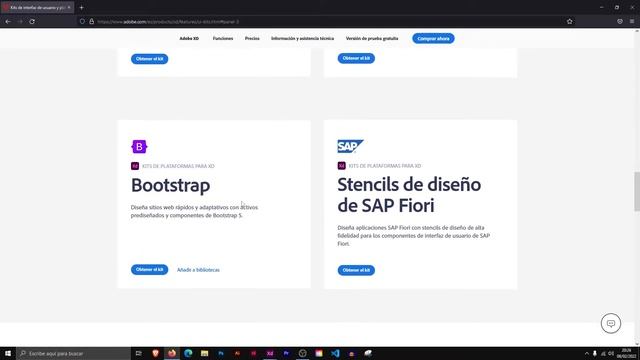The width and height of the screenshot is (640, 360).
Task: Open Adobe XD from the taskbar
Action: pyautogui.click(x=270, y=353)
